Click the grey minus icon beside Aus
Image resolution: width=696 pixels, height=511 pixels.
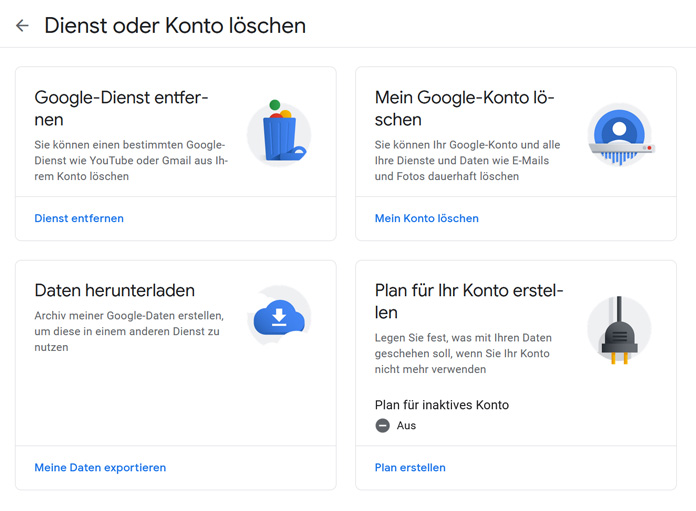pos(382,425)
